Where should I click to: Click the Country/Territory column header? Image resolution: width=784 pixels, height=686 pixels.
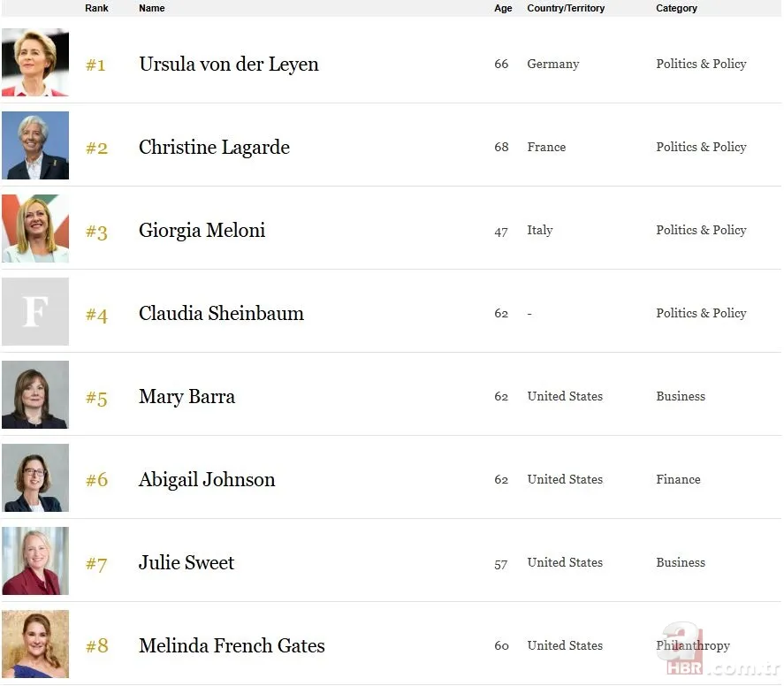pos(566,8)
